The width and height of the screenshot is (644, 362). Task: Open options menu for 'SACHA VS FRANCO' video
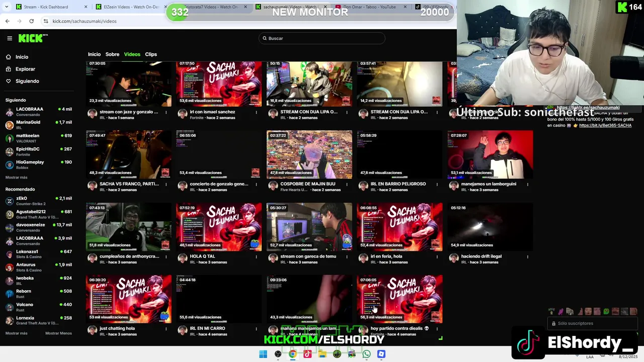click(x=166, y=184)
